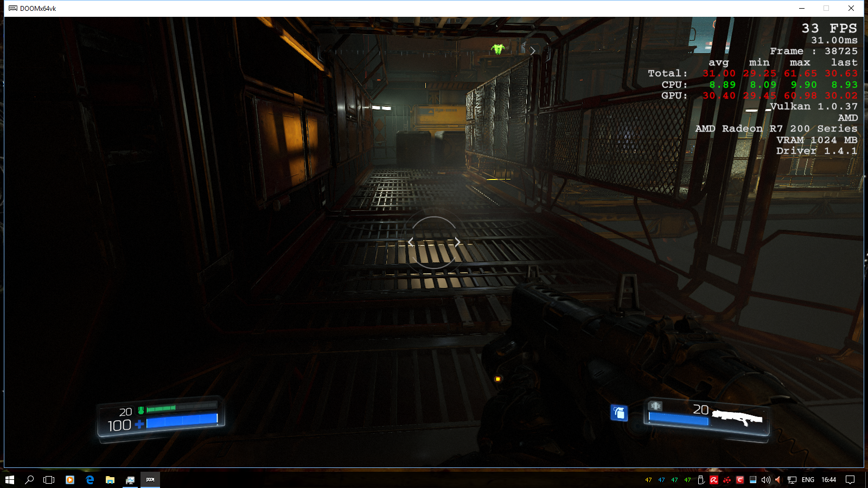This screenshot has width=868, height=488.
Task: Click the DOOMx64vk window title text
Action: [x=38, y=9]
